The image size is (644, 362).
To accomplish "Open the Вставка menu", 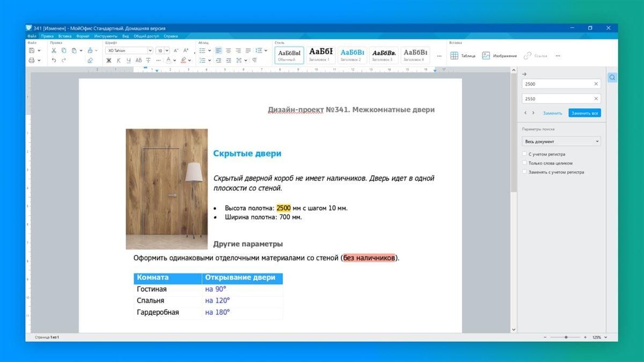I will 64,36.
